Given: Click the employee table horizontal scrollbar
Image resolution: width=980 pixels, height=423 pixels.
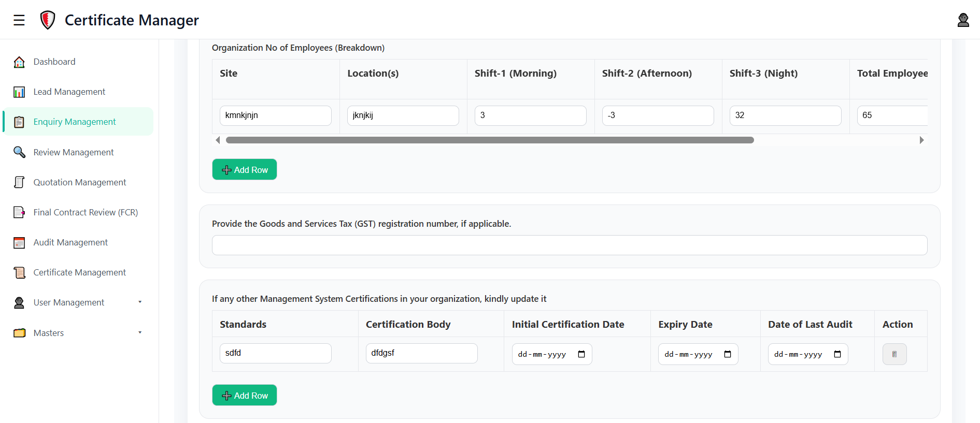Looking at the screenshot, I should pos(490,140).
